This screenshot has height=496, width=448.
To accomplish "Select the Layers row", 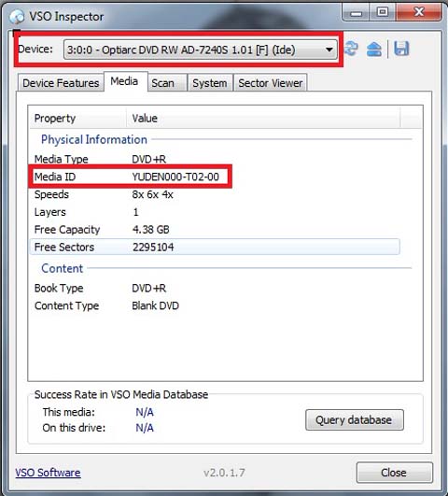I will click(x=215, y=212).
